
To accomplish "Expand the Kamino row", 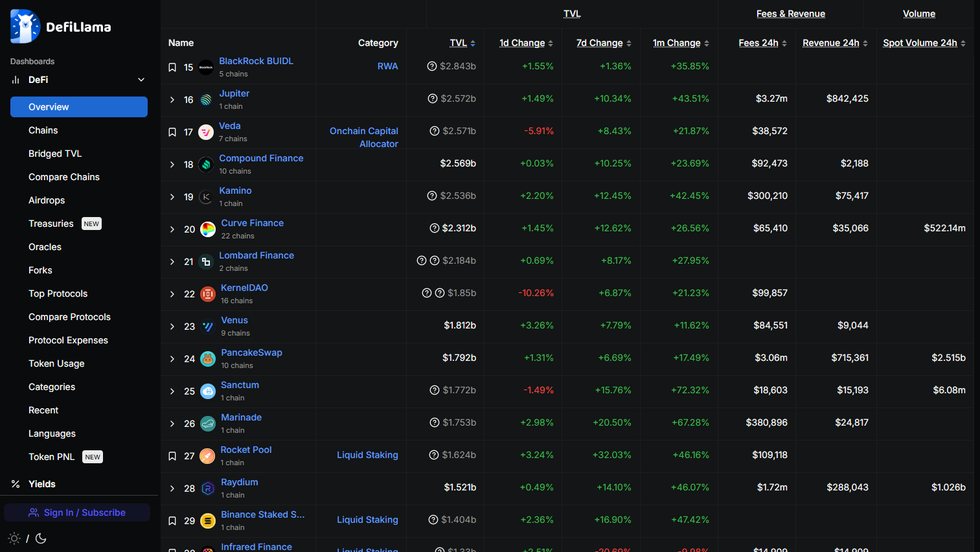I will pos(172,197).
